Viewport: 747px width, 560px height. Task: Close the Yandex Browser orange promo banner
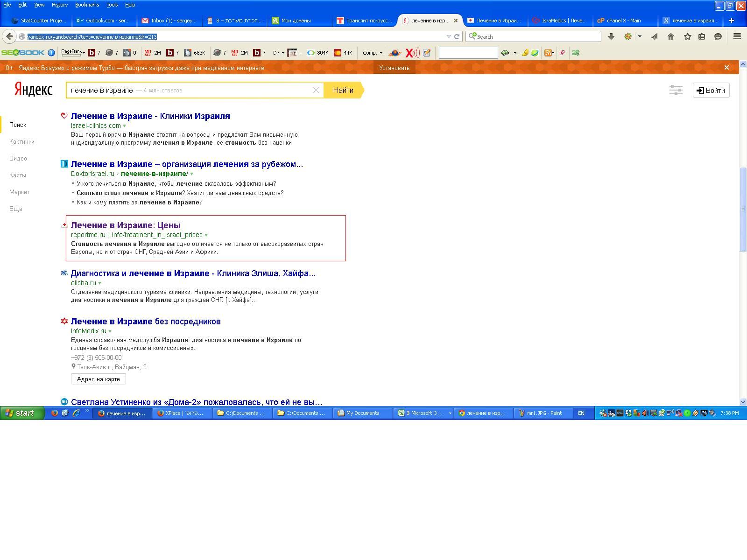(726, 68)
